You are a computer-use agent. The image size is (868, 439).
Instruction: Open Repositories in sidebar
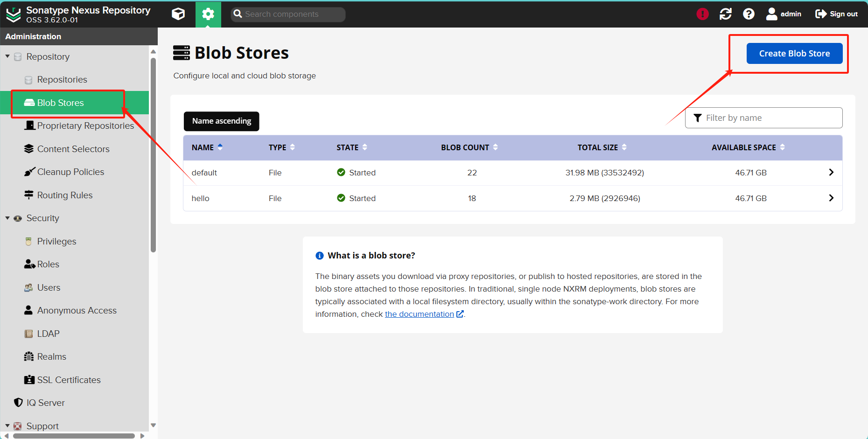click(62, 79)
